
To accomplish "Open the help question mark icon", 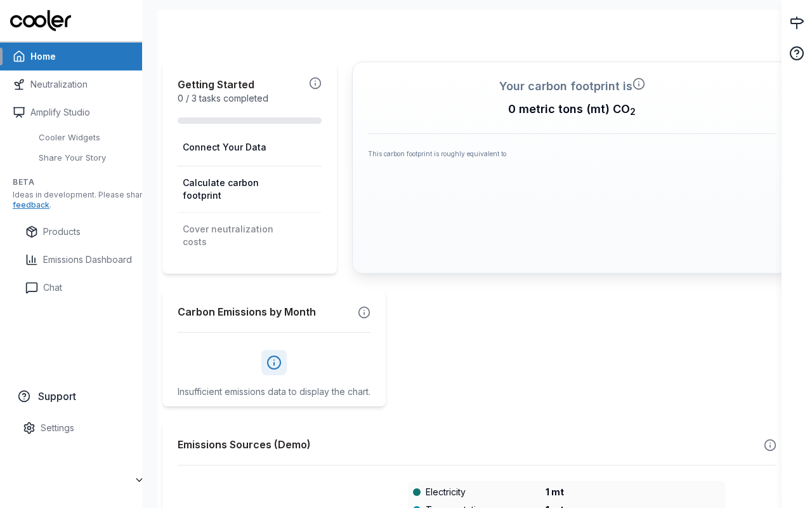I will [797, 53].
